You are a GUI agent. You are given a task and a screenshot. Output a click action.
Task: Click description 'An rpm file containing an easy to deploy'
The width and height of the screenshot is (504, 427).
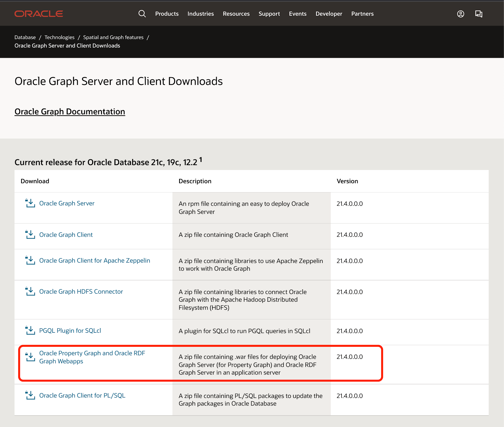pos(244,208)
